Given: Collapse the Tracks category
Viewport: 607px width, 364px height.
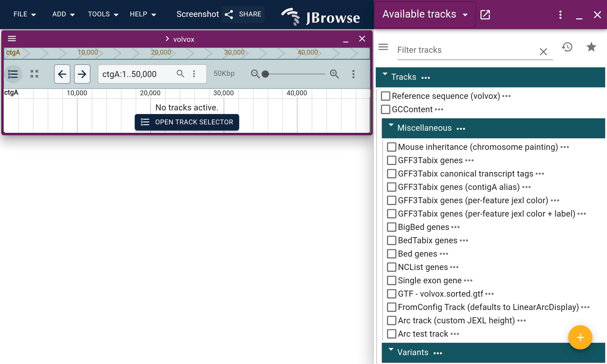Looking at the screenshot, I should (x=385, y=74).
